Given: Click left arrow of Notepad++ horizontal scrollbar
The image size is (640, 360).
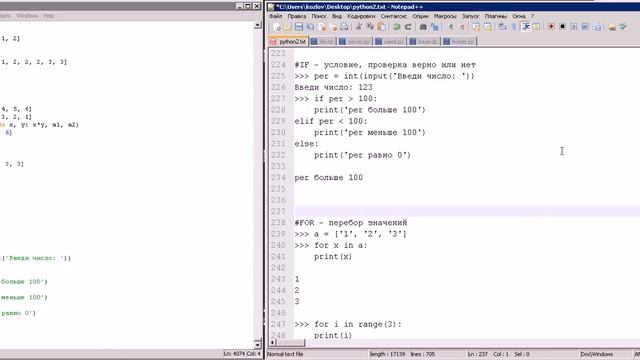Looking at the screenshot, I should (x=273, y=343).
